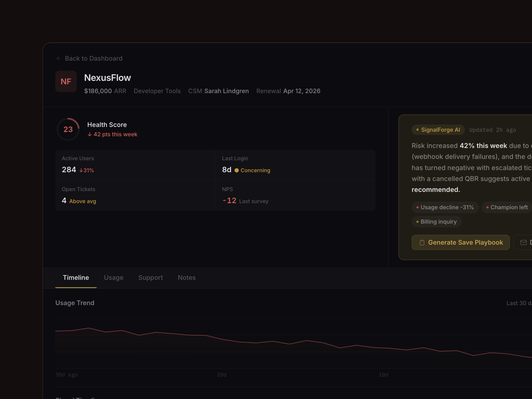This screenshot has height=399, width=532.
Task: Click the back arrow icon
Action: pyautogui.click(x=58, y=58)
